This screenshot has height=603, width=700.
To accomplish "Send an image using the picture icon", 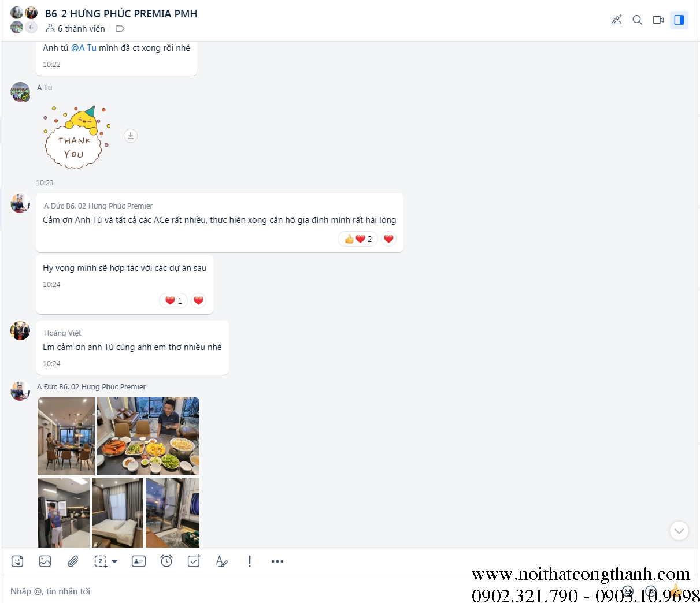I will pyautogui.click(x=45, y=561).
